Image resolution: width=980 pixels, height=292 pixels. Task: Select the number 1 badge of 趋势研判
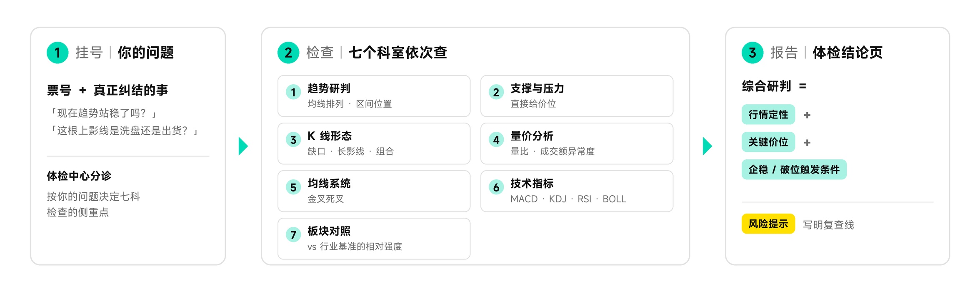[293, 92]
